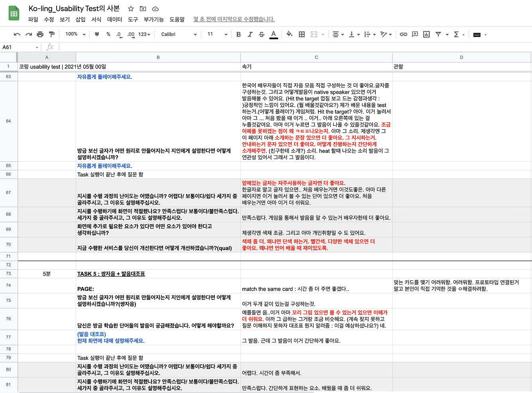Screen dimensions: 532x393
Task: Select column C header
Action: pos(316,57)
